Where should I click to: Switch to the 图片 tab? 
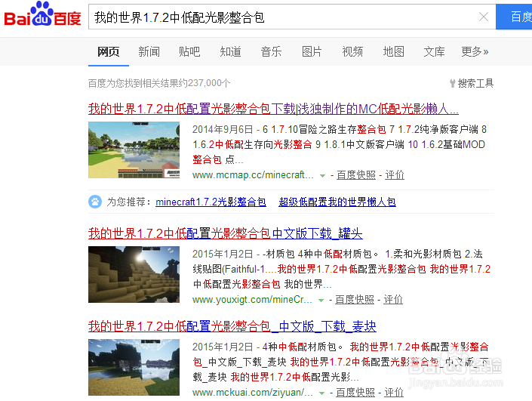[x=312, y=51]
